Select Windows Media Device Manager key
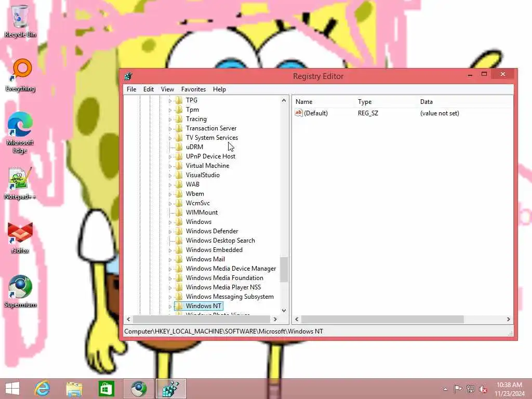 point(231,269)
